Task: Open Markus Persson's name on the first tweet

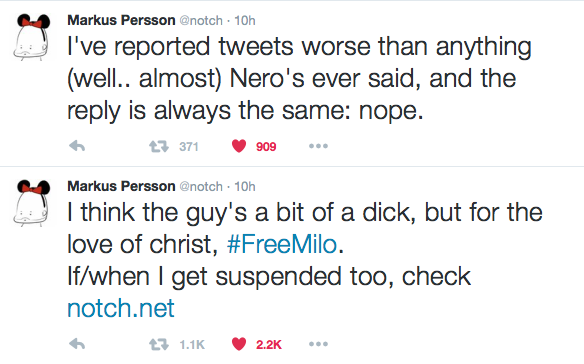Action: click(x=121, y=20)
